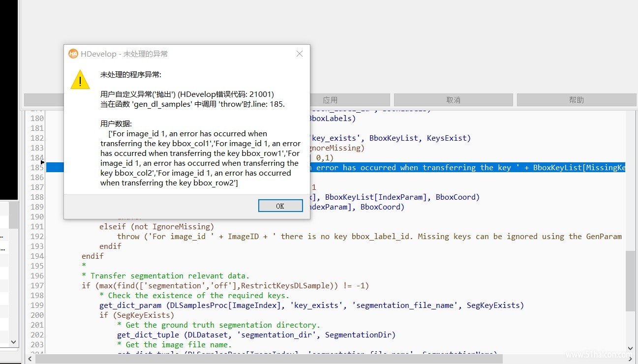638x364 pixels.
Task: Click the throw statement on line 192
Action: 369,237
